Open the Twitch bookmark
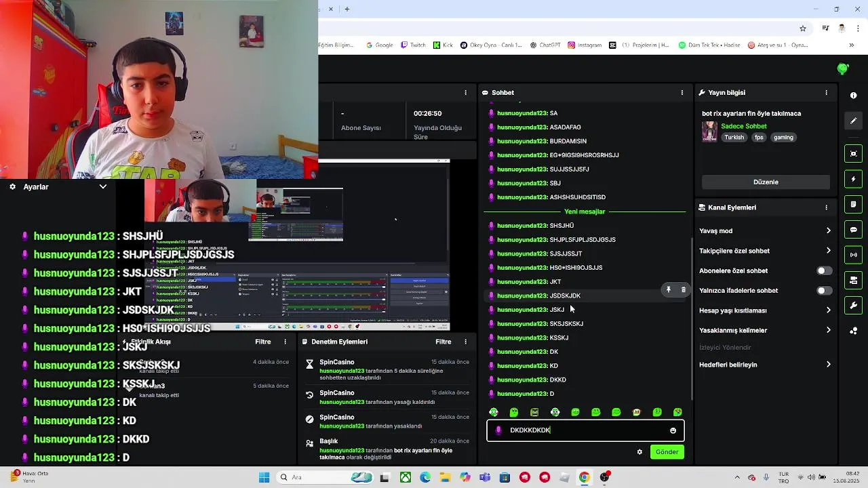Screen dimensions: 868x488 pyautogui.click(x=413, y=45)
